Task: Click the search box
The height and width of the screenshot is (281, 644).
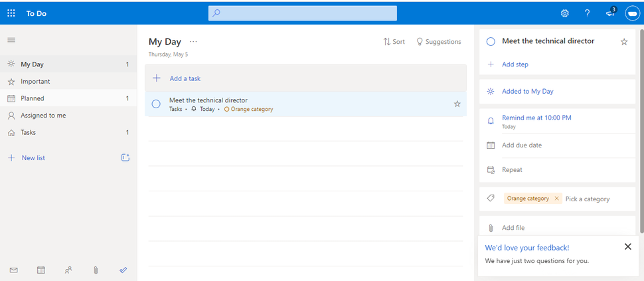Action: pos(303,13)
